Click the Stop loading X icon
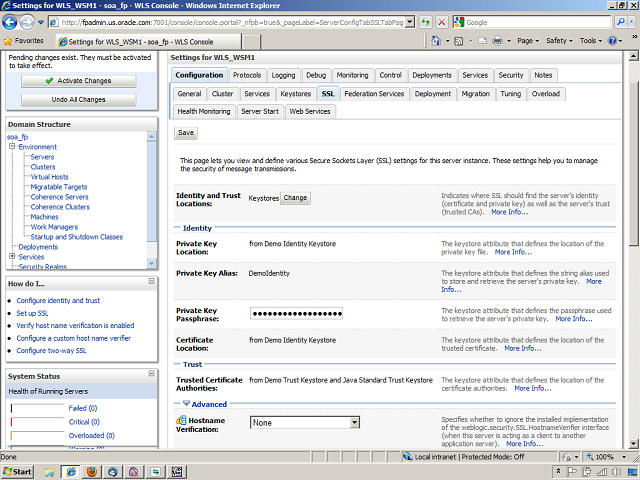This screenshot has height=480, width=640. [443, 22]
